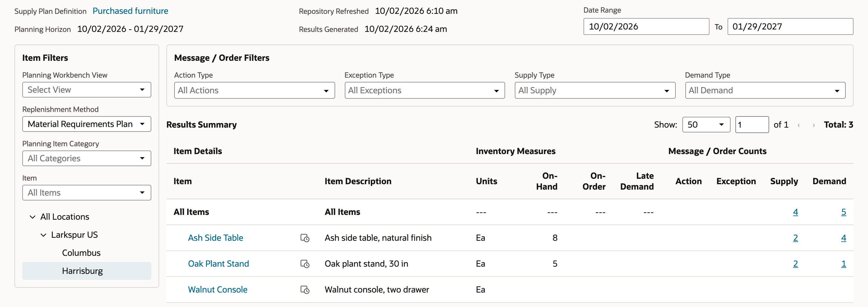
Task: Open the Purchased furniture plan definition link
Action: click(x=131, y=11)
